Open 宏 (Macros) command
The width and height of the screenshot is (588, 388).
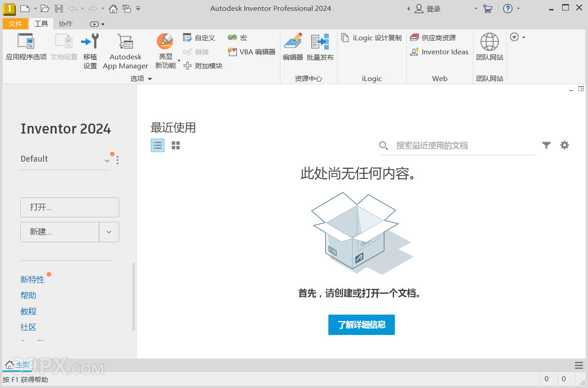[237, 38]
